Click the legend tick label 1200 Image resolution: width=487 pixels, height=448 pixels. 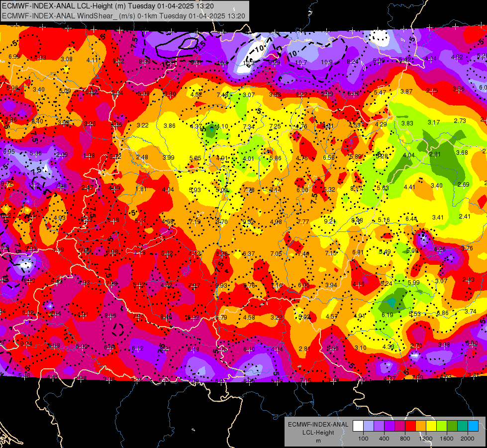pos(426,439)
